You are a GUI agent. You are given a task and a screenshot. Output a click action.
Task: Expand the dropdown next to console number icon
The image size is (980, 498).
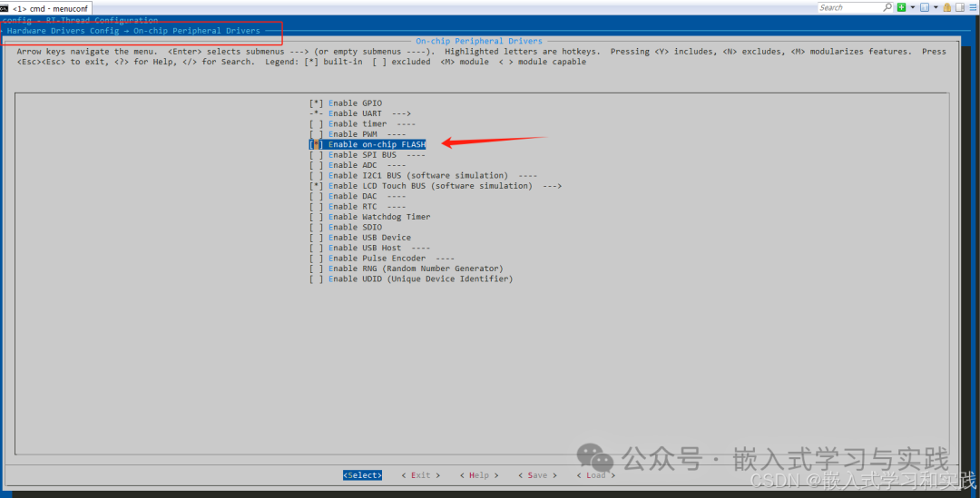click(x=935, y=7)
